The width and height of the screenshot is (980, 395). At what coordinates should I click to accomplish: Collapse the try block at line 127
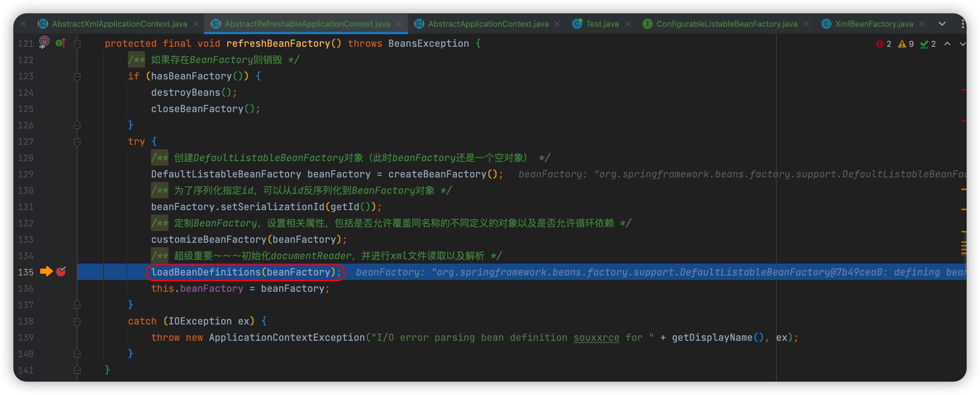77,142
